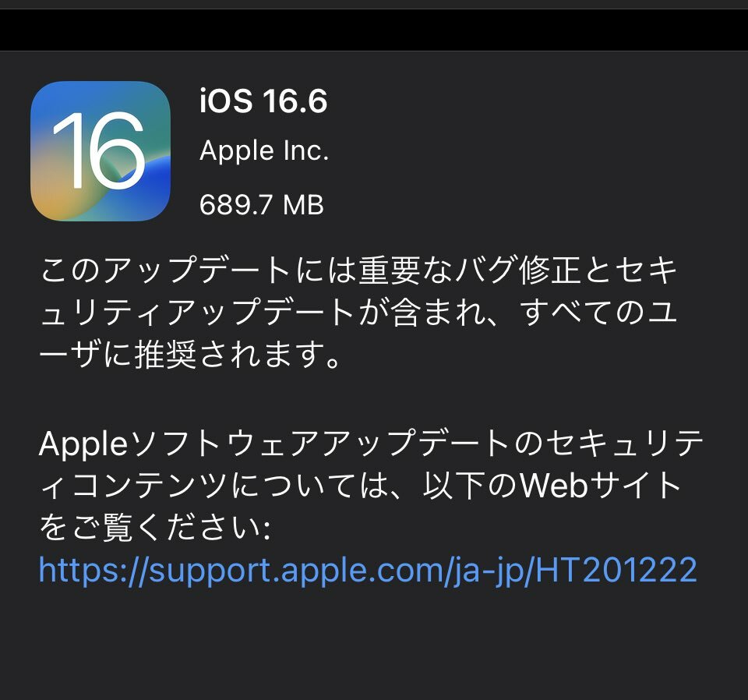Tap the black bar at the top
This screenshot has width=748, height=700.
point(374,30)
